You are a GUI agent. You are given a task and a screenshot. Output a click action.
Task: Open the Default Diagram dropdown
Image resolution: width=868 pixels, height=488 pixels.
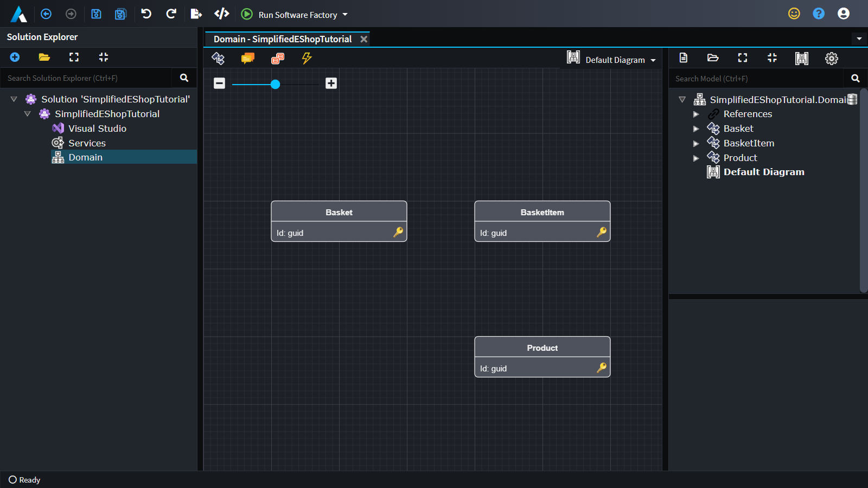tap(611, 59)
